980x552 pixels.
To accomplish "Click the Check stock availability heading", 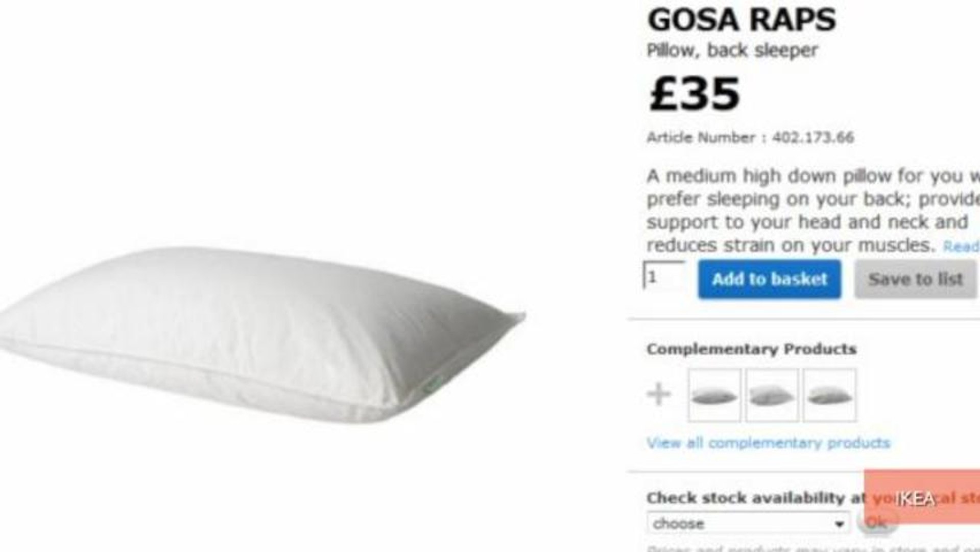I will tap(756, 498).
